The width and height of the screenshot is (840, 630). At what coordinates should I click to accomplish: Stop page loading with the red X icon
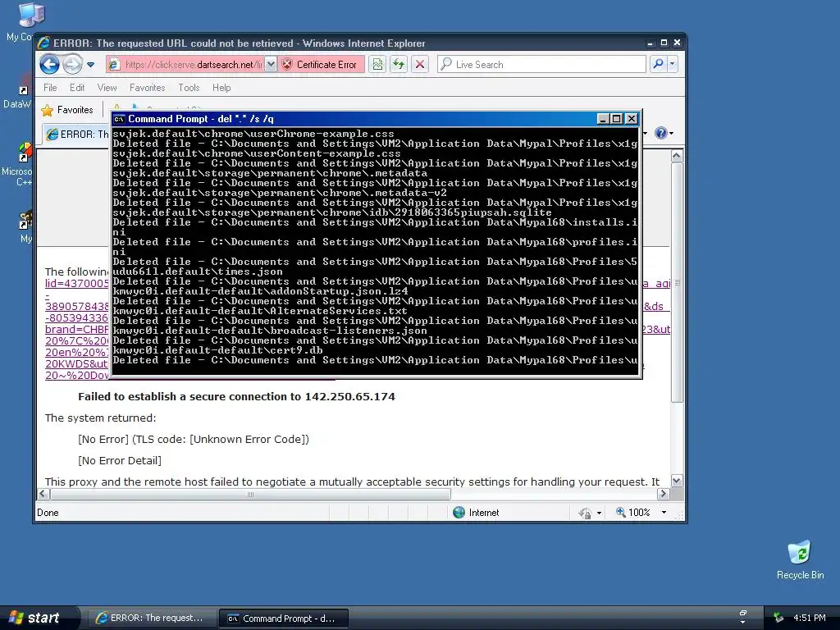point(420,65)
